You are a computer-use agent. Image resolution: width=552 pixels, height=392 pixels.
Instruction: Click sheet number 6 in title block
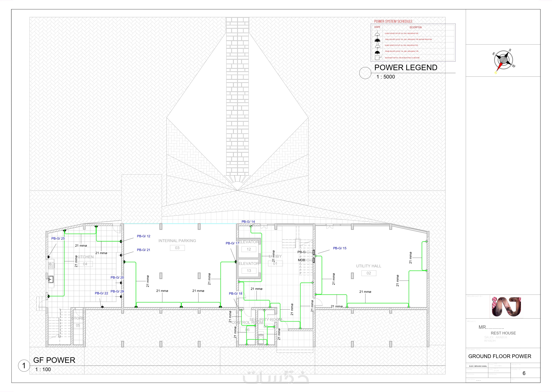tap(524, 373)
